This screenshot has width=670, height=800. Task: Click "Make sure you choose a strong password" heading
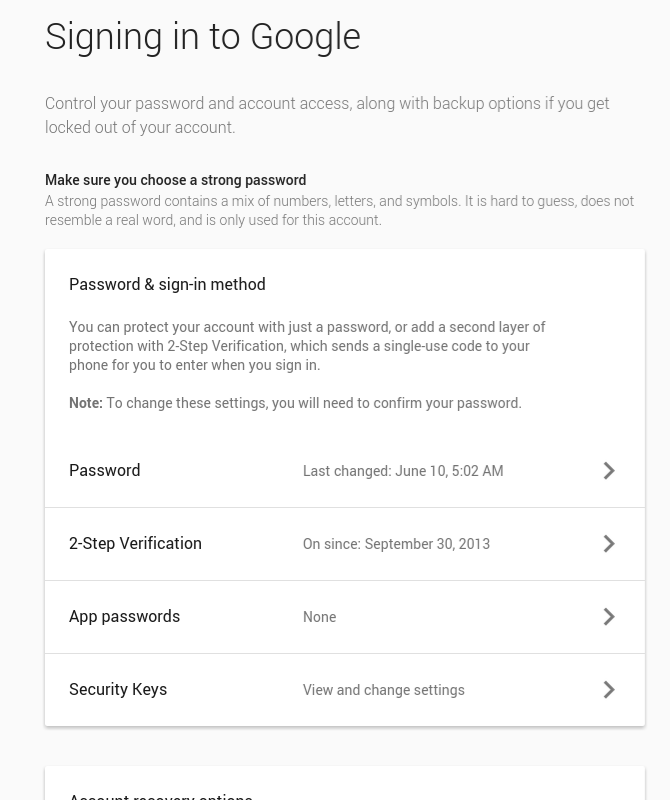(x=175, y=180)
